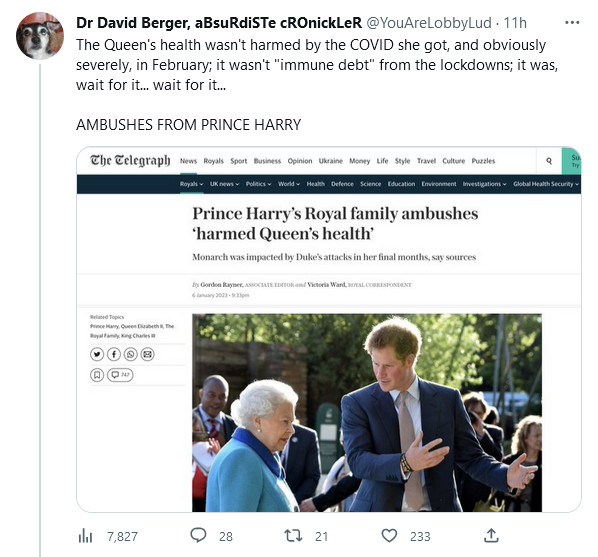Screen dimensions: 598x557
Task: Share article via WhatsApp icon
Action: click(x=130, y=354)
